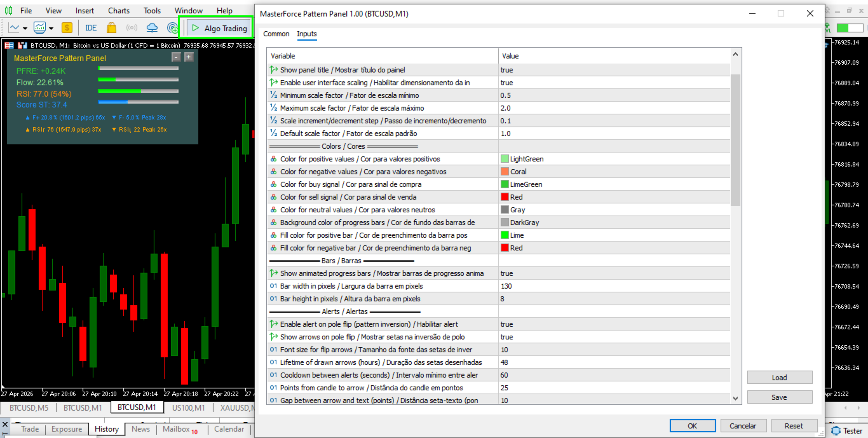Click the OK button
This screenshot has height=438, width=868.
pos(693,426)
